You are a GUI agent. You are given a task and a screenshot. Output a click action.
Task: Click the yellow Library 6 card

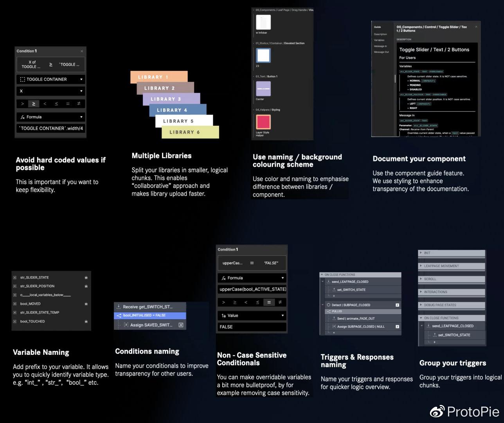click(190, 132)
